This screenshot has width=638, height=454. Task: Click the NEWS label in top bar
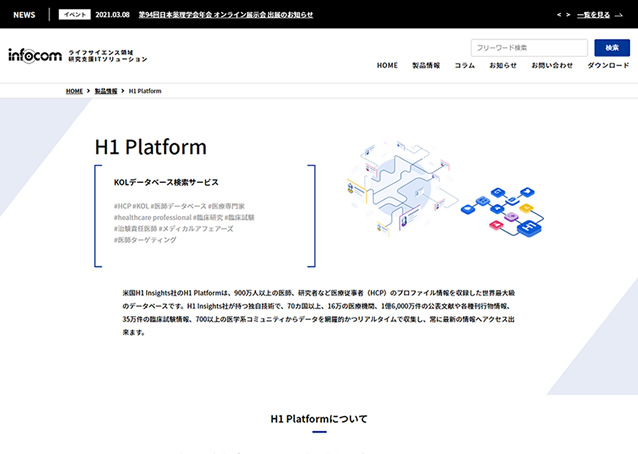point(24,15)
